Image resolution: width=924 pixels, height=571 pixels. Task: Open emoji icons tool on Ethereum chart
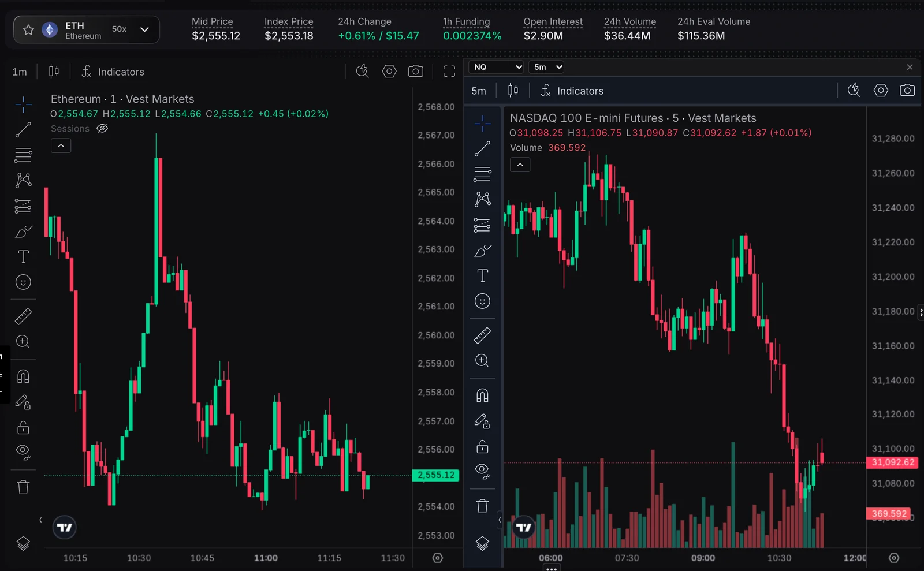[23, 282]
